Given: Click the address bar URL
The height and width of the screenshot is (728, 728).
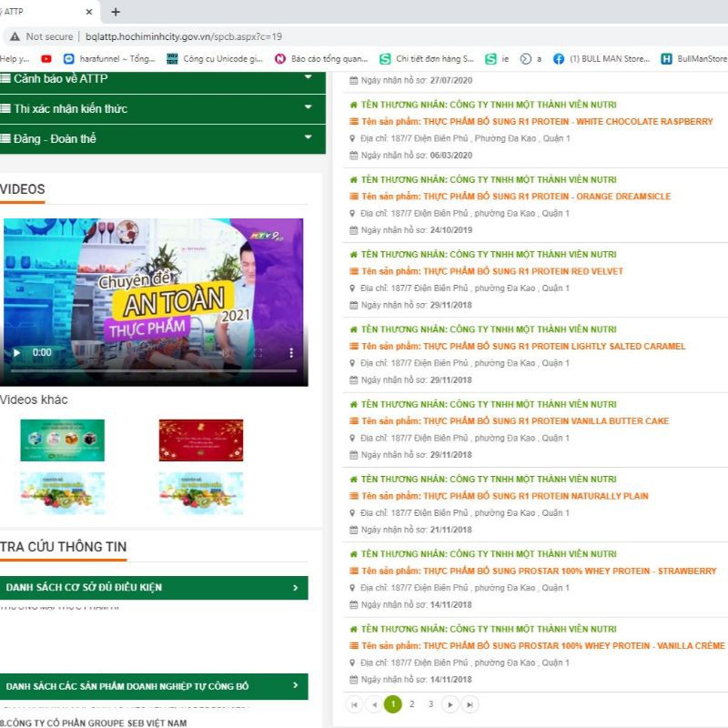Looking at the screenshot, I should click(184, 36).
